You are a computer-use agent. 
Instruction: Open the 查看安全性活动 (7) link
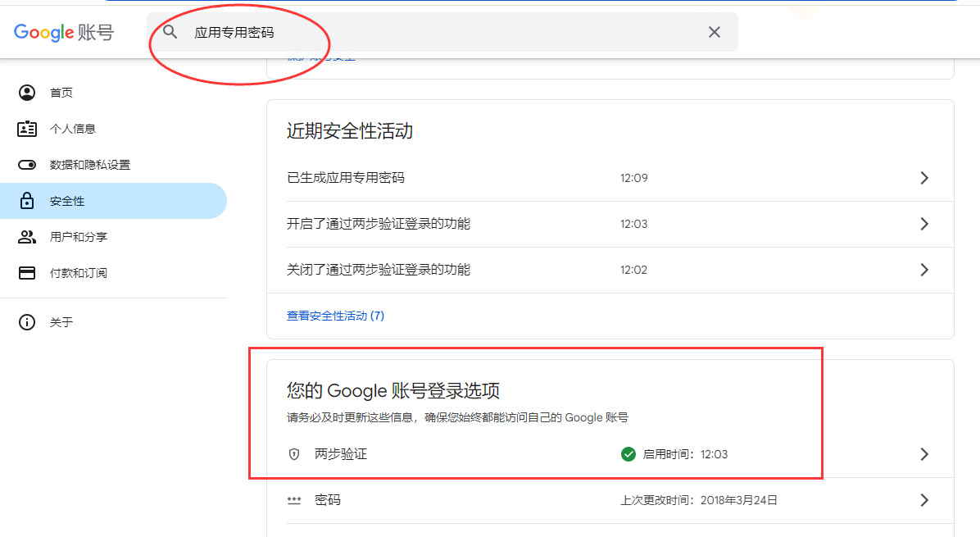[x=336, y=316]
